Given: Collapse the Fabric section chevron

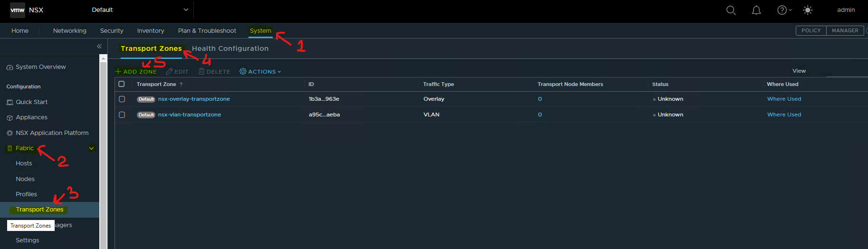Looking at the screenshot, I should pyautogui.click(x=92, y=148).
